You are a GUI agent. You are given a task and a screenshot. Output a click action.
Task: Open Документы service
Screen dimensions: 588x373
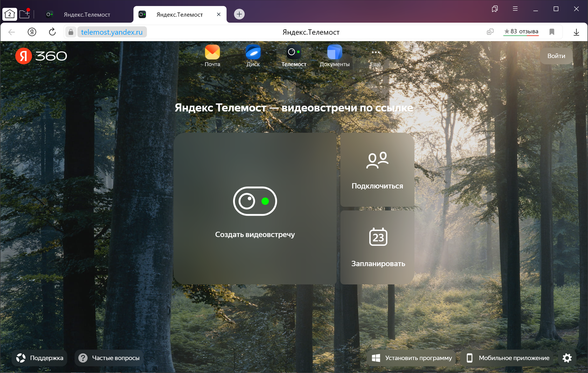pyautogui.click(x=335, y=56)
